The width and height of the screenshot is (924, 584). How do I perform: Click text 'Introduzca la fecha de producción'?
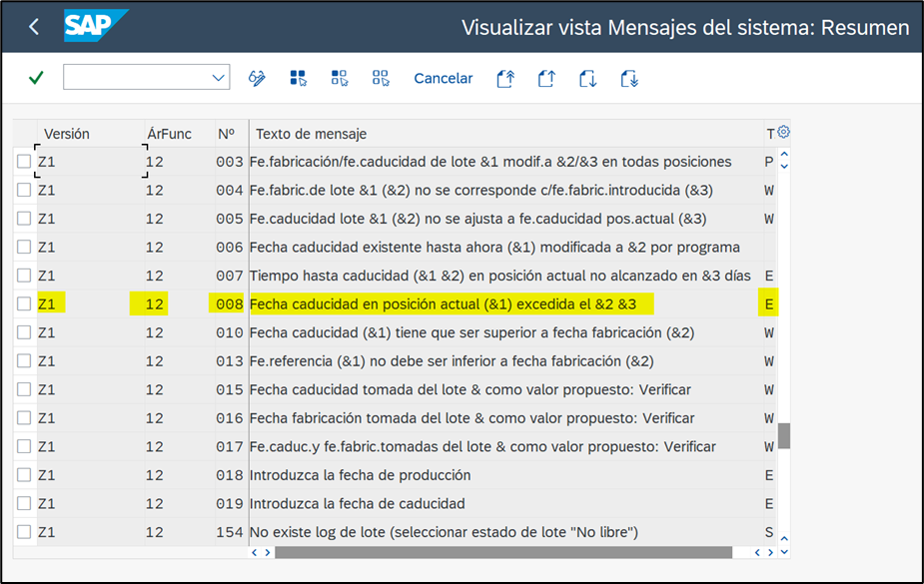tap(360, 475)
